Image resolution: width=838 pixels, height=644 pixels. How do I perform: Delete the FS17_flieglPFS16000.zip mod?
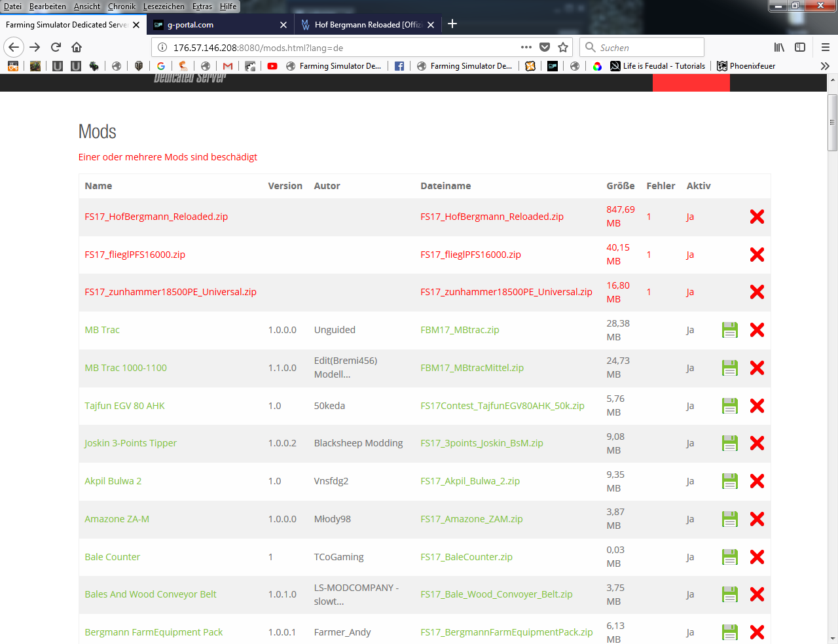click(x=757, y=255)
